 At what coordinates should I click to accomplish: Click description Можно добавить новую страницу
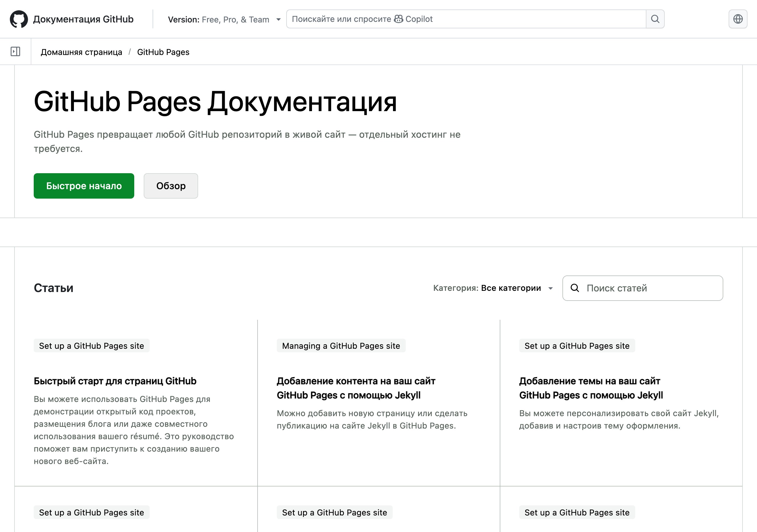pos(372,420)
